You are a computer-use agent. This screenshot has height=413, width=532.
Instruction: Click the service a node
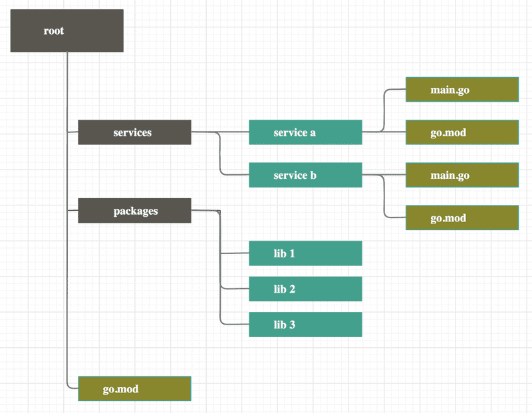coord(305,132)
